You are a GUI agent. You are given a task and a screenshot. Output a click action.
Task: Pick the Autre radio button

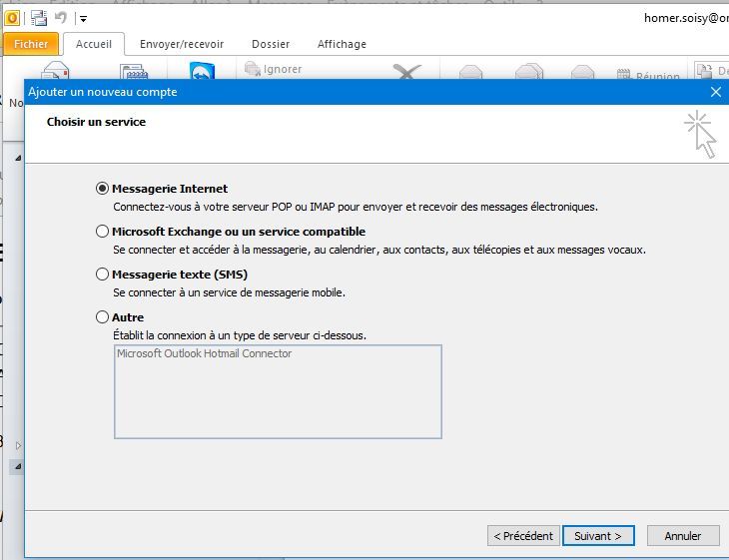point(103,317)
